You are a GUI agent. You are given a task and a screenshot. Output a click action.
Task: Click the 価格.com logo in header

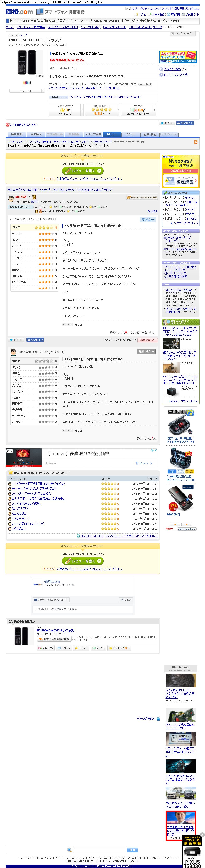click(19, 12)
